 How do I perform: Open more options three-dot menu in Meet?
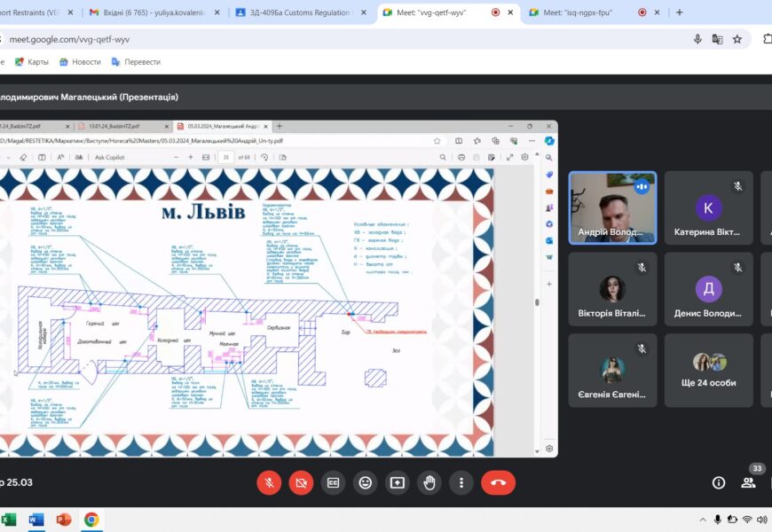tap(461, 482)
